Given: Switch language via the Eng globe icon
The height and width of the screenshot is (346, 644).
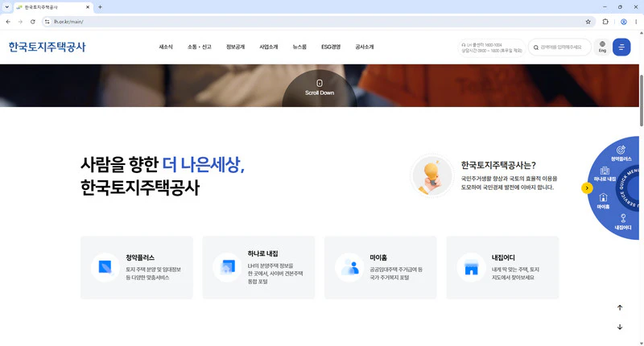Looking at the screenshot, I should [x=602, y=47].
